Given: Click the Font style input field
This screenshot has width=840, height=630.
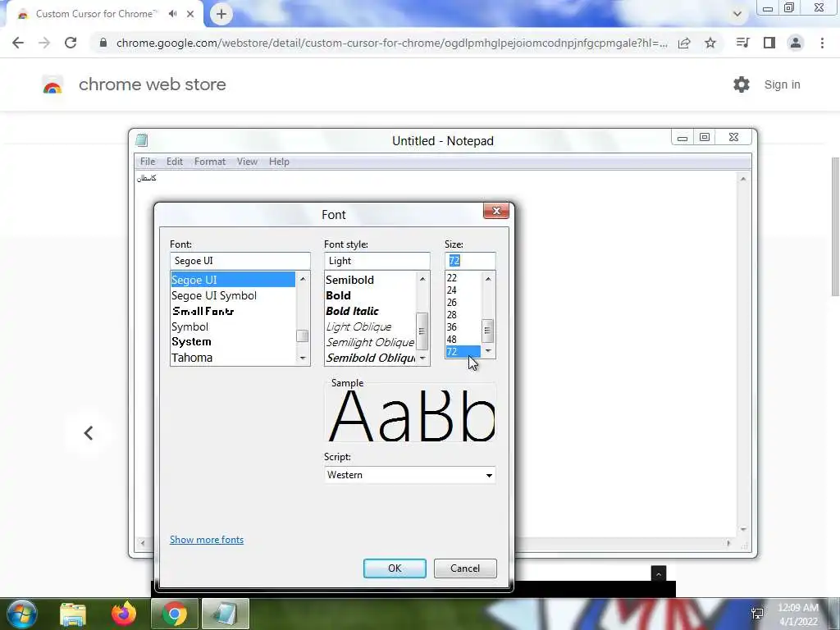Looking at the screenshot, I should [377, 261].
